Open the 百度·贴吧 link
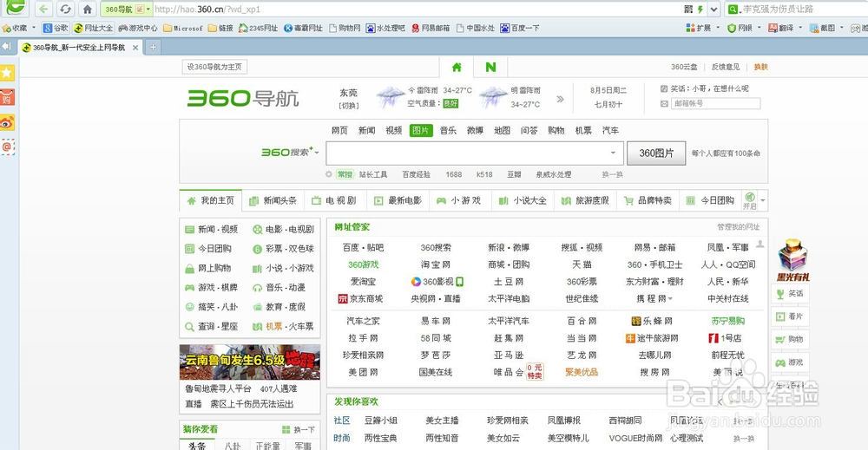This screenshot has width=868, height=450. click(x=363, y=248)
